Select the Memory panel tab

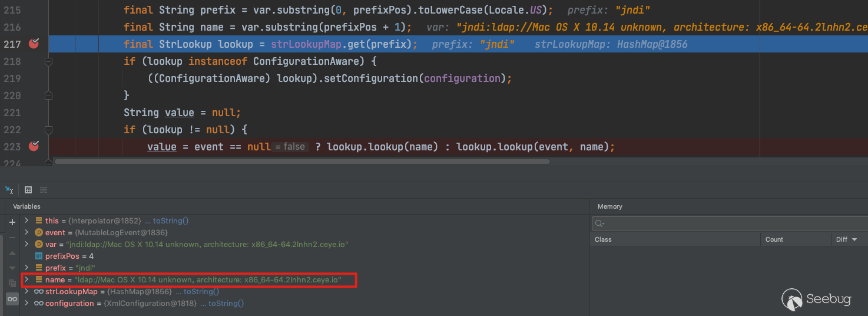[609, 206]
